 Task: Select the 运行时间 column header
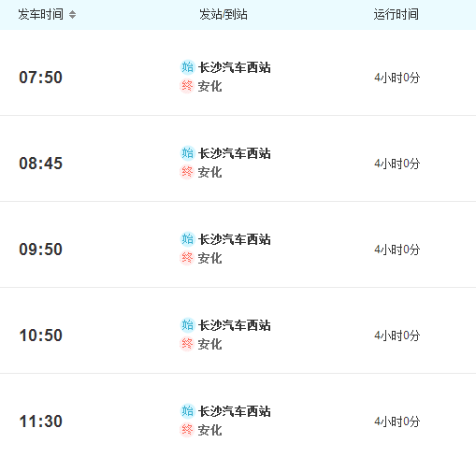[x=396, y=15]
